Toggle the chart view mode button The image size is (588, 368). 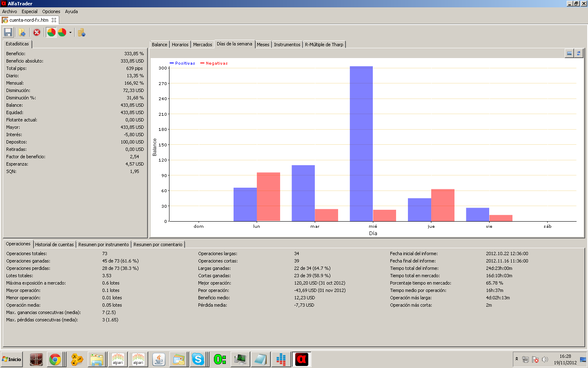pyautogui.click(x=569, y=54)
